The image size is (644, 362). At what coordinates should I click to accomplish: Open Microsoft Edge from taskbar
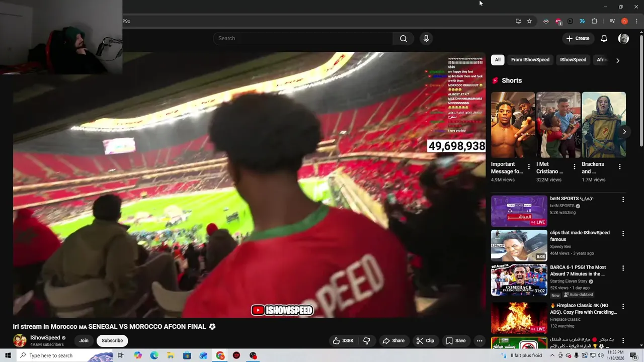point(154,355)
